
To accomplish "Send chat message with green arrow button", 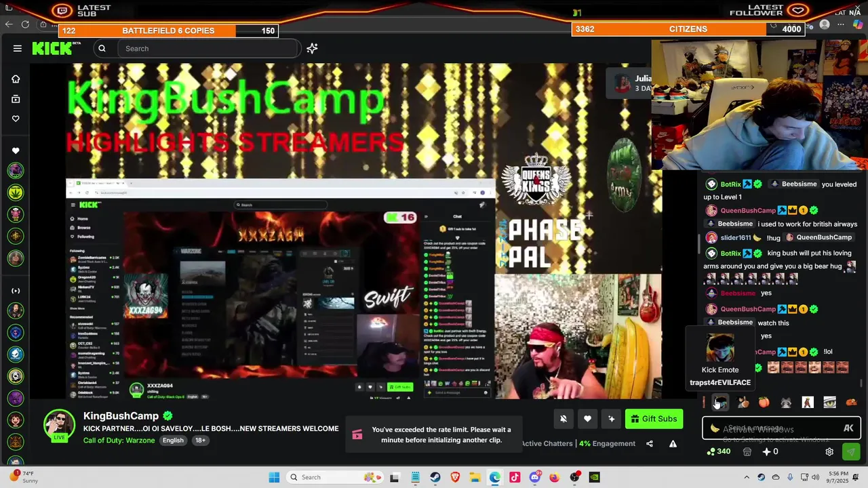I will (x=850, y=451).
